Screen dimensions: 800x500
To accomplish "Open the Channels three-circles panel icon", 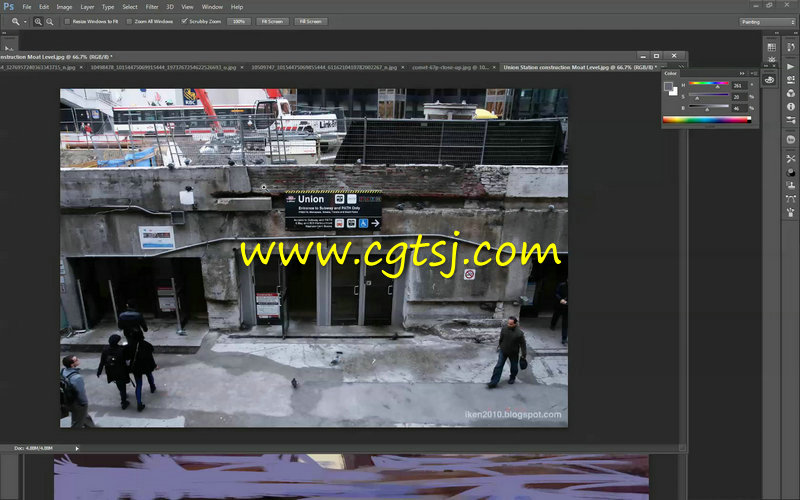I will 791,93.
